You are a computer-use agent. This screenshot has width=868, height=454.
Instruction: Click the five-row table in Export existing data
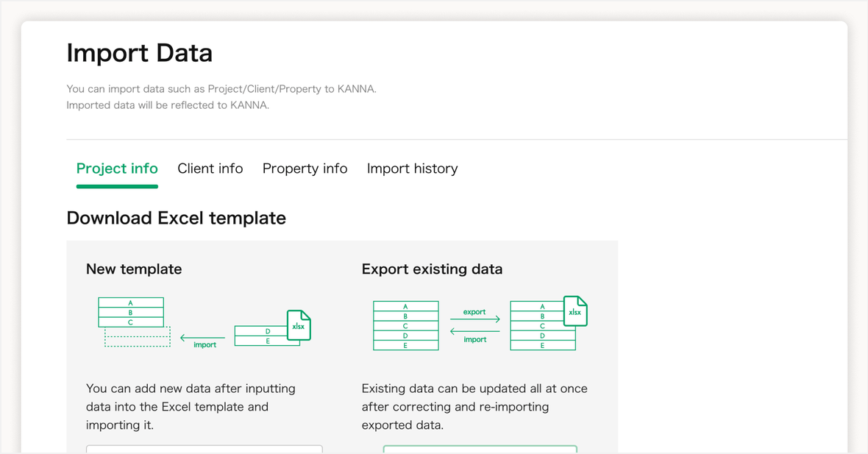tap(405, 325)
